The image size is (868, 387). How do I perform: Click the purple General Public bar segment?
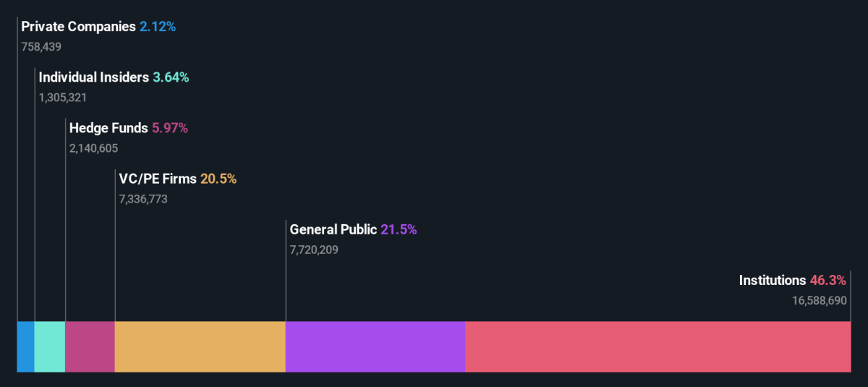pyautogui.click(x=375, y=346)
